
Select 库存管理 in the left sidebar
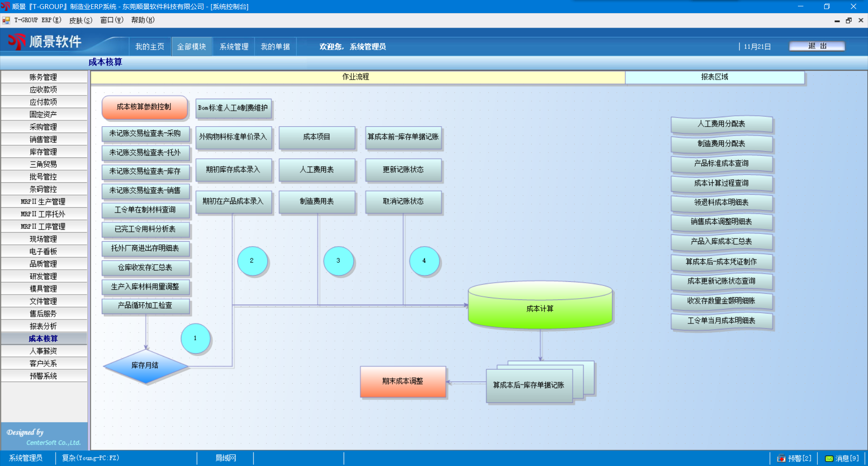pos(43,152)
